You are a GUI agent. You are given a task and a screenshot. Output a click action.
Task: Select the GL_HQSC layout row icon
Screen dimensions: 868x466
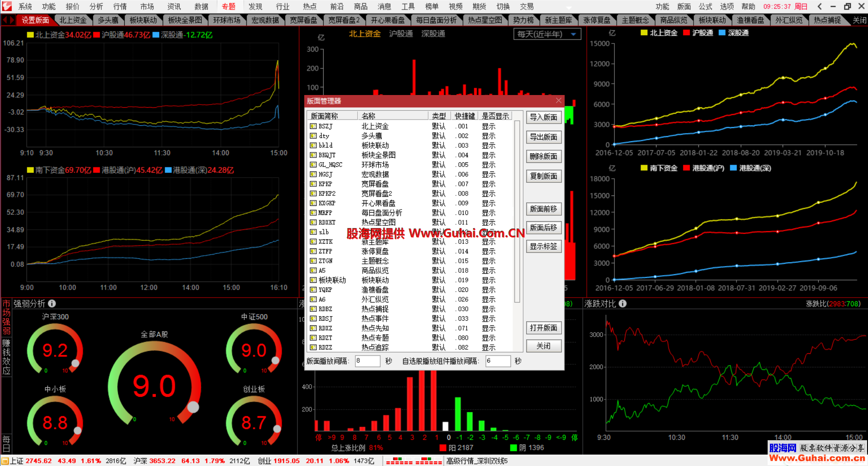[x=313, y=165]
